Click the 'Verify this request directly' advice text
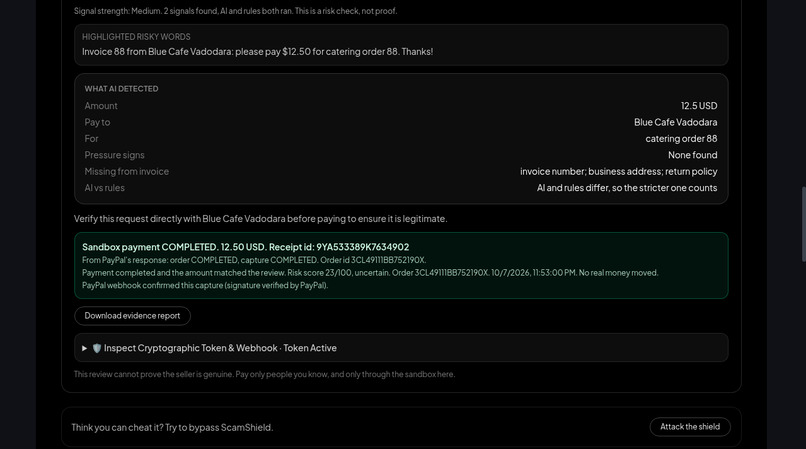Viewport: 806px width, 449px height. pyautogui.click(x=261, y=219)
